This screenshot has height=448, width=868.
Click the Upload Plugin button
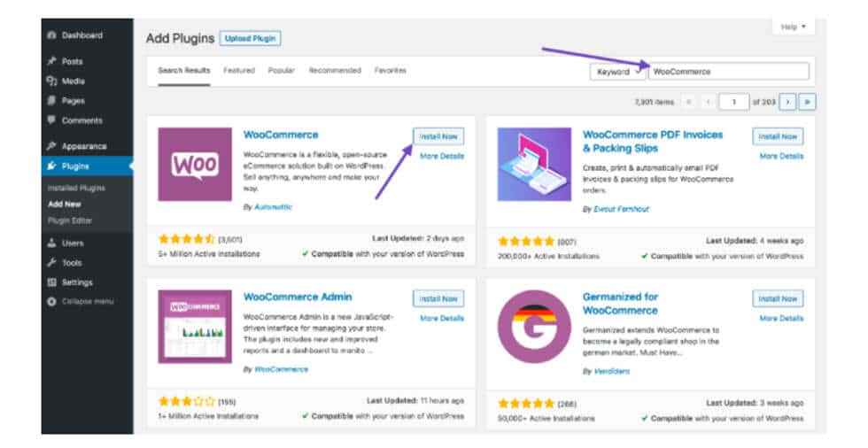click(250, 39)
